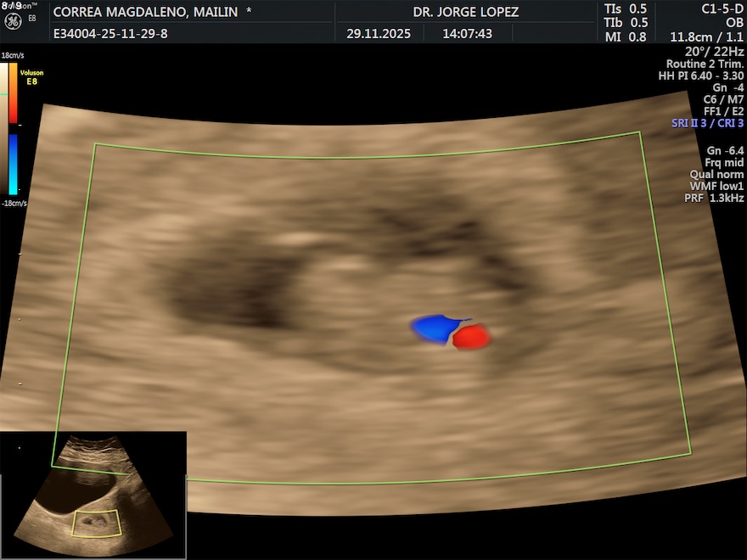Click the red-orange upper color velocity bar
Image resolution: width=747 pixels, height=560 pixels.
pos(13,93)
